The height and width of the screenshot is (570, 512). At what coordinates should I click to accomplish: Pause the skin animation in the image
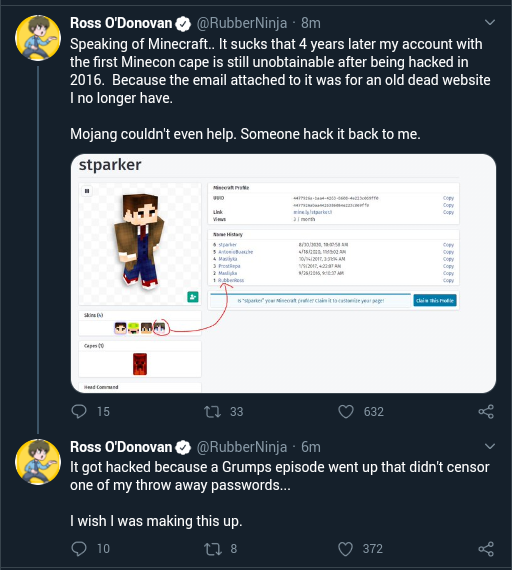pos(87,191)
